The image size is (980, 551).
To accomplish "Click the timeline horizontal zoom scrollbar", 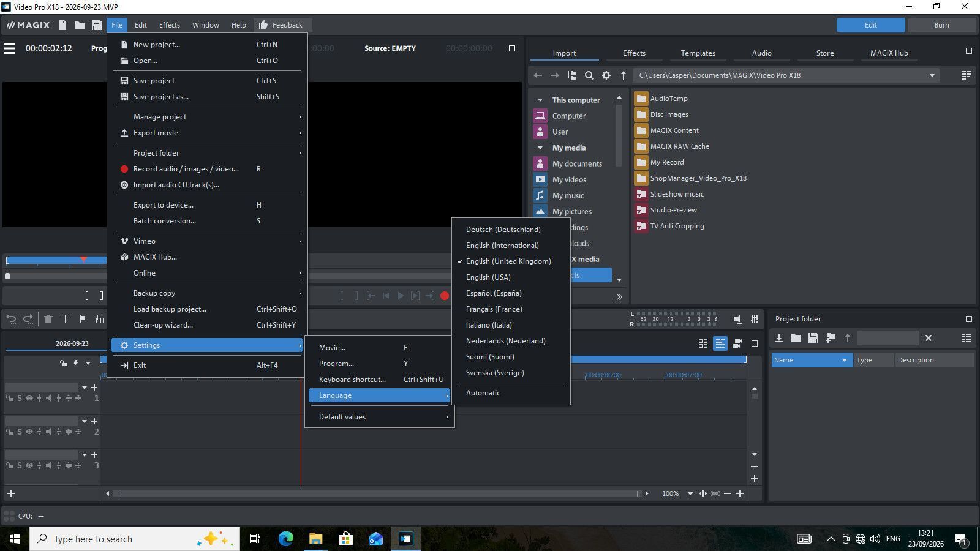I will [x=377, y=493].
